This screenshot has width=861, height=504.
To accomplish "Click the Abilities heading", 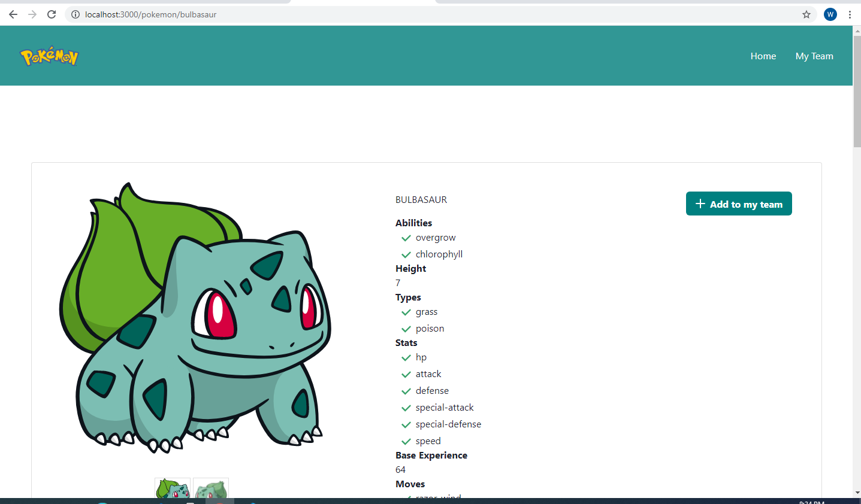I will (413, 223).
